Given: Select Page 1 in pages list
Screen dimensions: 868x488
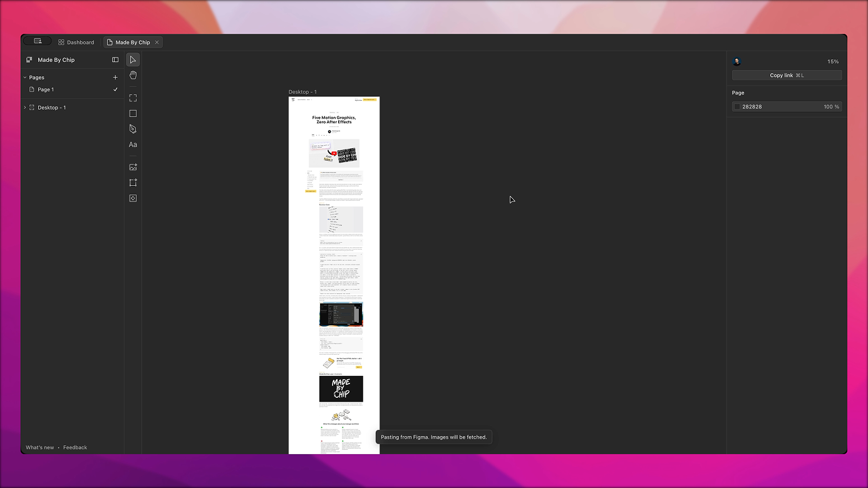Looking at the screenshot, I should click(72, 89).
